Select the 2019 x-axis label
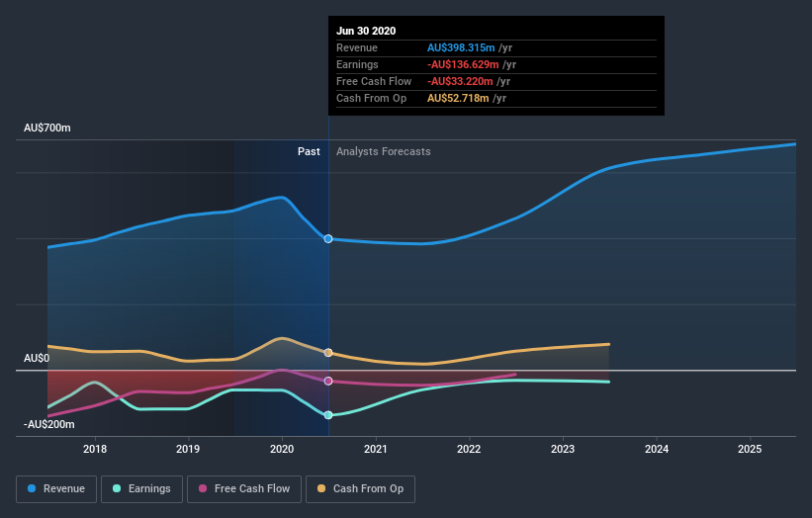Viewport: 812px width, 518px height. tap(188, 449)
